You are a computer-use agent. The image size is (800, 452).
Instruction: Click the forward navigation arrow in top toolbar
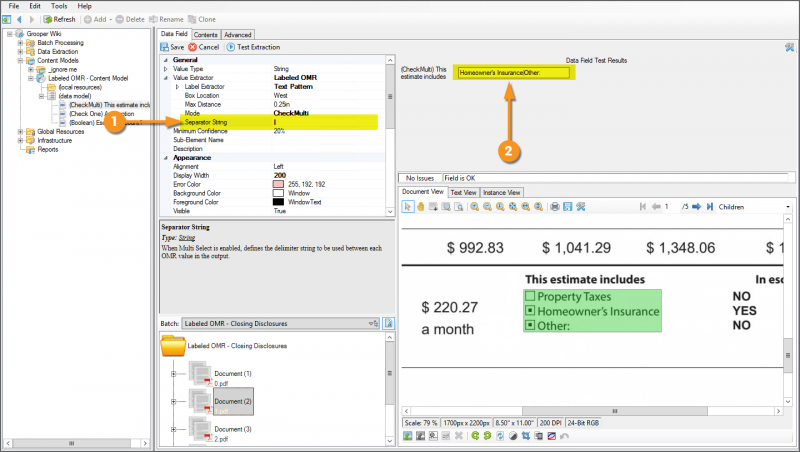click(x=32, y=19)
